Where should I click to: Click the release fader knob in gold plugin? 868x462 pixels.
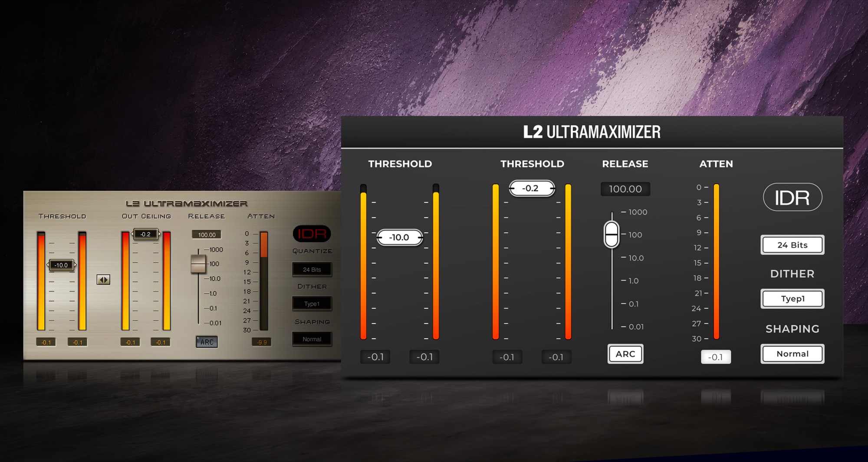pyautogui.click(x=198, y=264)
